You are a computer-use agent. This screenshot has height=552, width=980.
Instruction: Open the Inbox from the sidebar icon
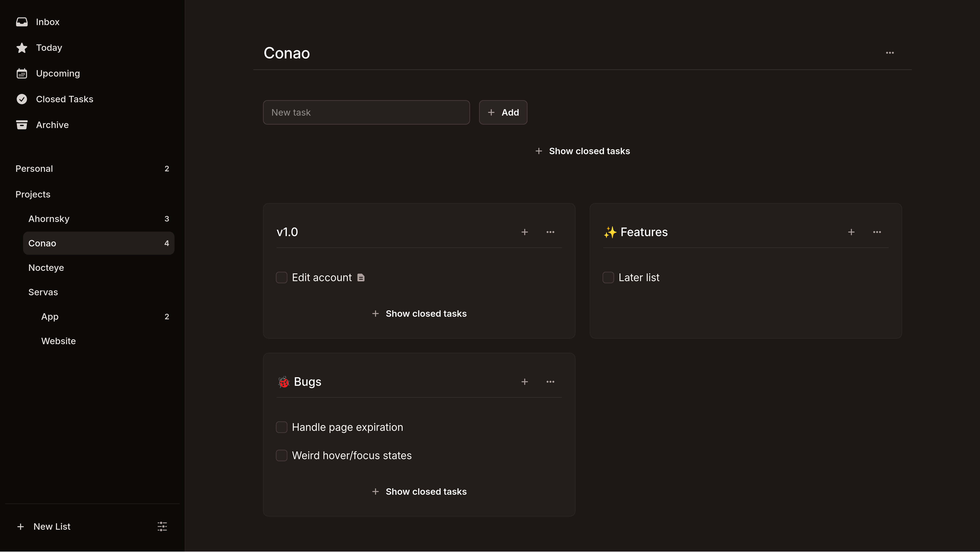coord(22,22)
